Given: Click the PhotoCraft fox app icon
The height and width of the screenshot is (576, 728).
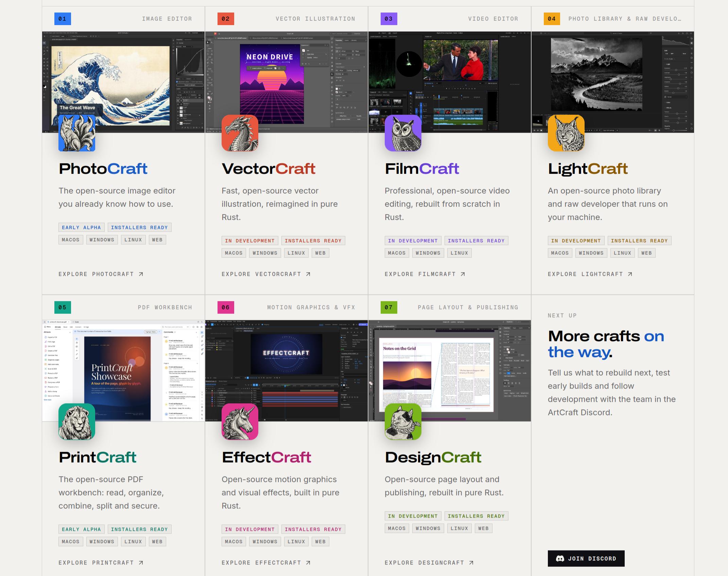Looking at the screenshot, I should (x=77, y=133).
